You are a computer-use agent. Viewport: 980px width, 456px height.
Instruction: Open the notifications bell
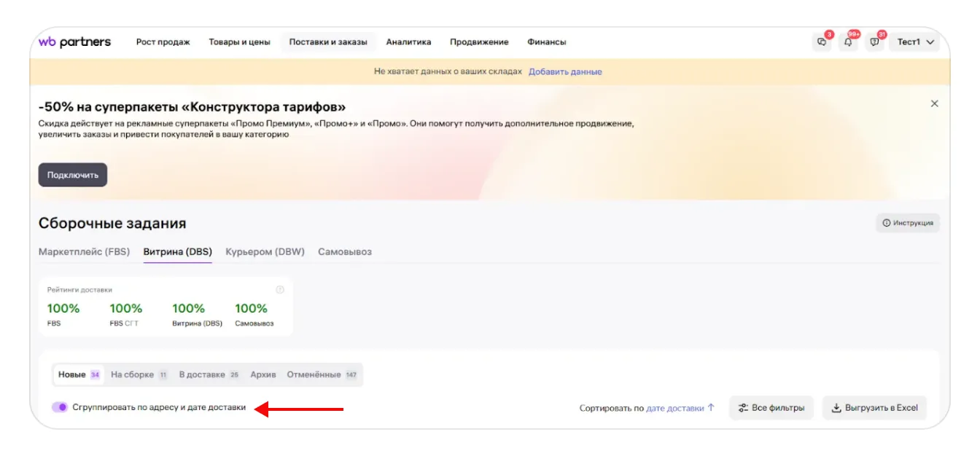[848, 42]
